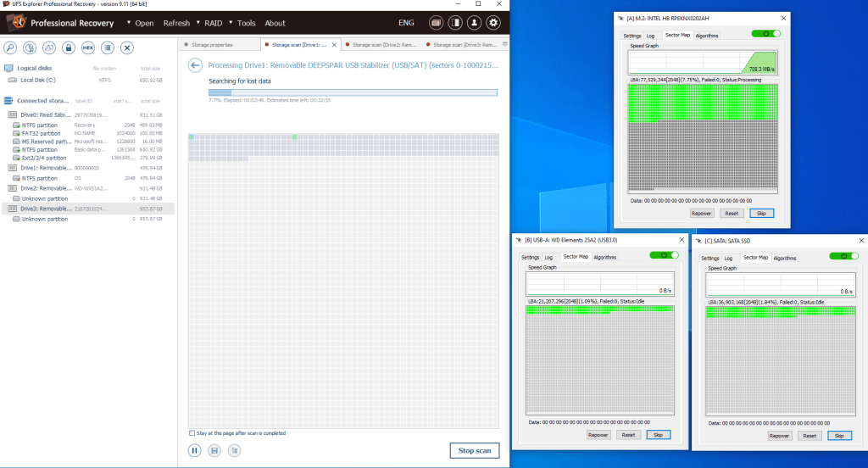Select Drive2 Removable in the storage list
The width and height of the screenshot is (868, 468).
(x=41, y=188)
